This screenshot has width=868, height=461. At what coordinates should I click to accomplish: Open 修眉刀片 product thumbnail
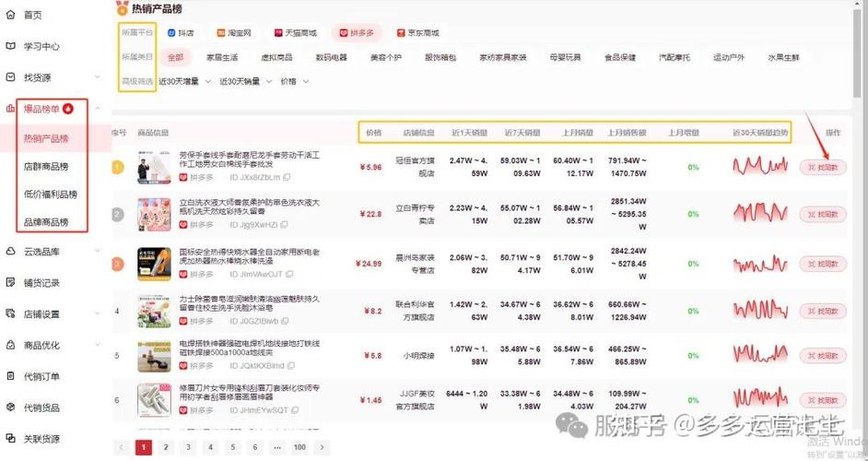(x=154, y=400)
